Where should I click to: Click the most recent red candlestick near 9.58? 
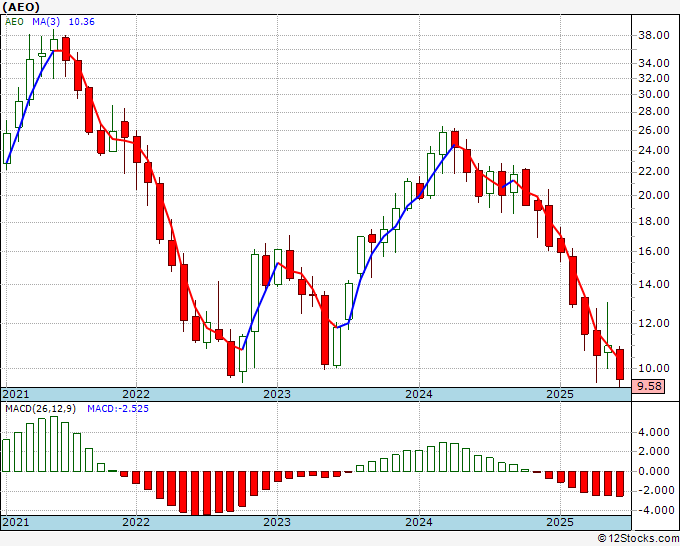620,365
